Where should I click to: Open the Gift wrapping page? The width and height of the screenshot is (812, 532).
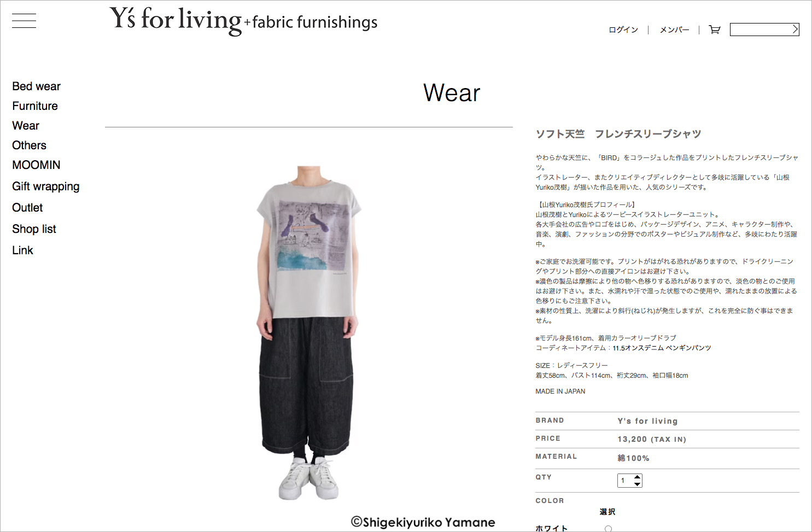(x=46, y=186)
